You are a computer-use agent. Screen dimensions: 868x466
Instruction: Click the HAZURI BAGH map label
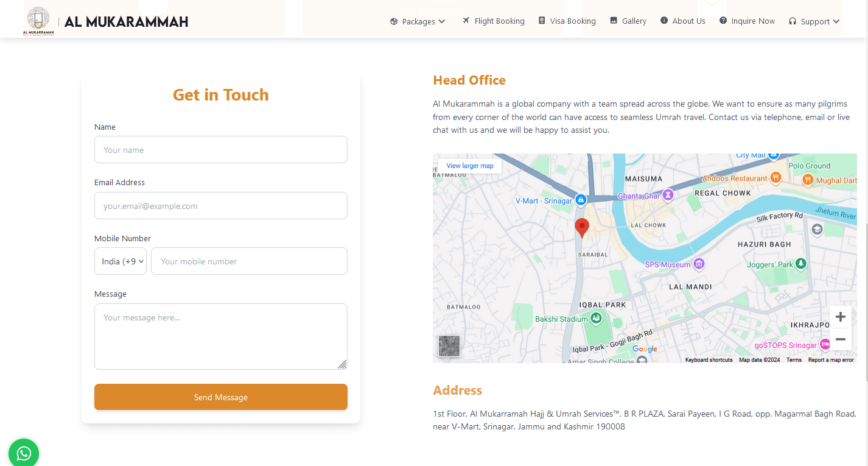[x=765, y=244]
